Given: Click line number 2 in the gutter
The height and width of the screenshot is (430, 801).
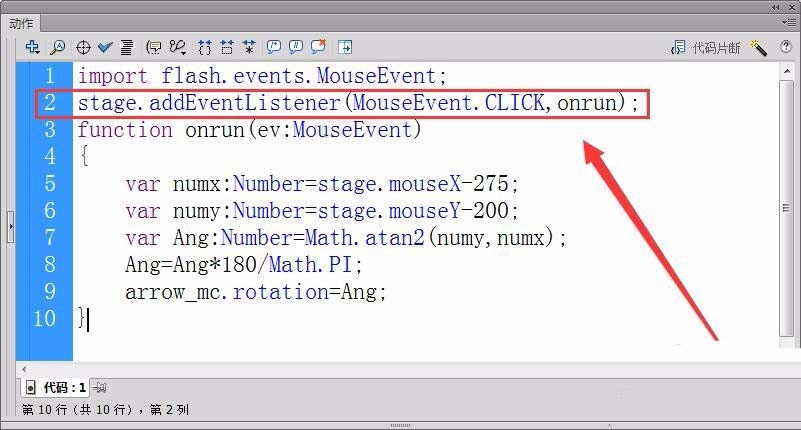Looking at the screenshot, I should [50, 103].
